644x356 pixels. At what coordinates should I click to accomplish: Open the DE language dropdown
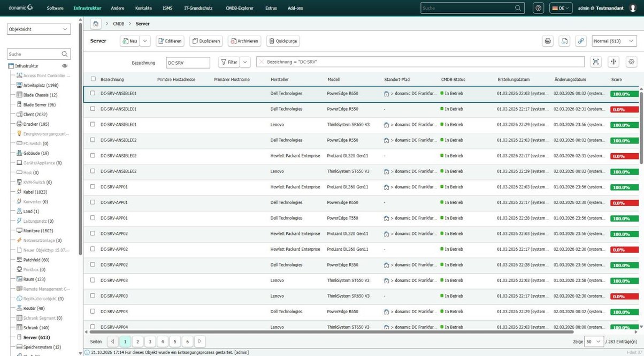click(561, 8)
